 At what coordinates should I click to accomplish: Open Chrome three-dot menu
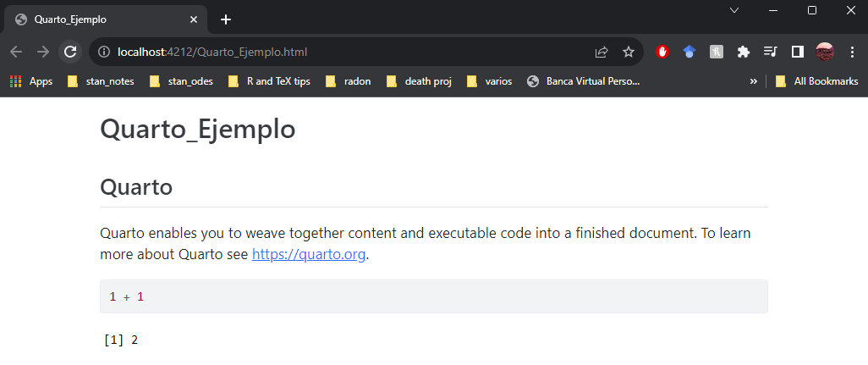[x=852, y=52]
